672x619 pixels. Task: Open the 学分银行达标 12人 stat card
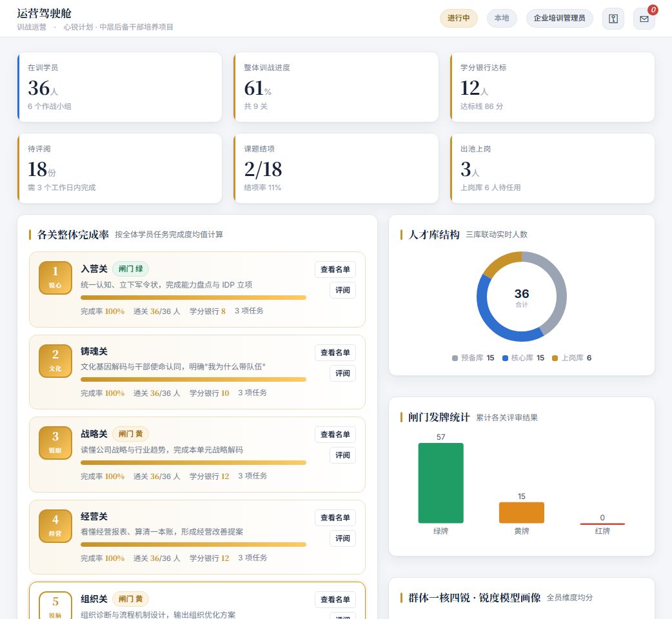[x=553, y=87]
